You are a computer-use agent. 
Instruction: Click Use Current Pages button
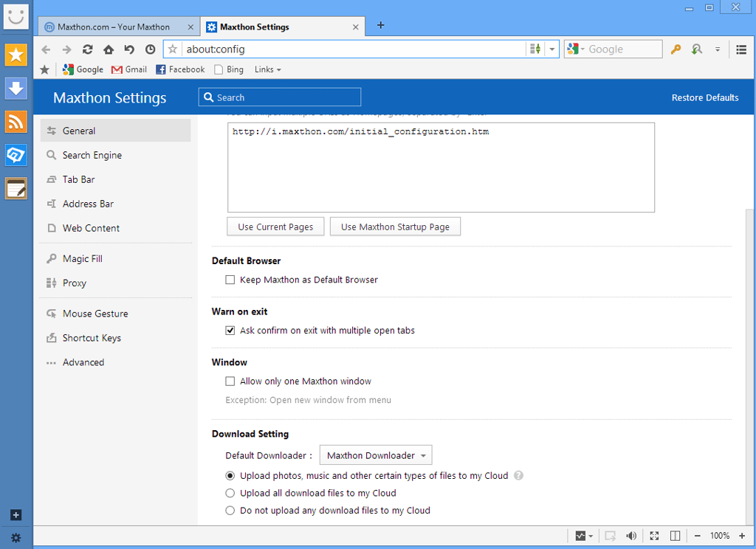coord(275,227)
